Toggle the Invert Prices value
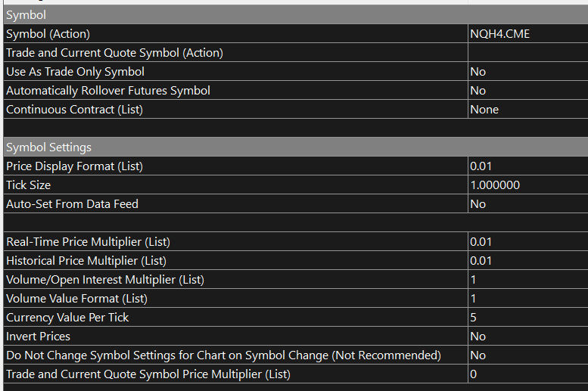Screen dimensions: 588x391 [x=527, y=337]
